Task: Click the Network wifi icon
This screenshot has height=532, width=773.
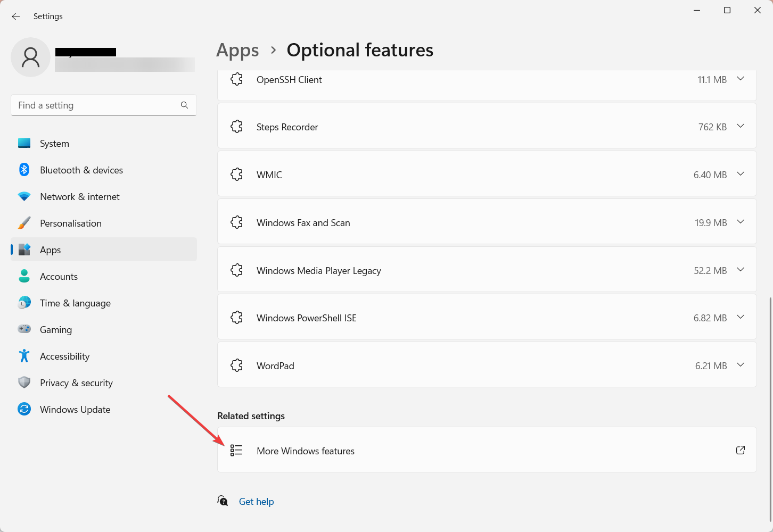Action: (24, 196)
